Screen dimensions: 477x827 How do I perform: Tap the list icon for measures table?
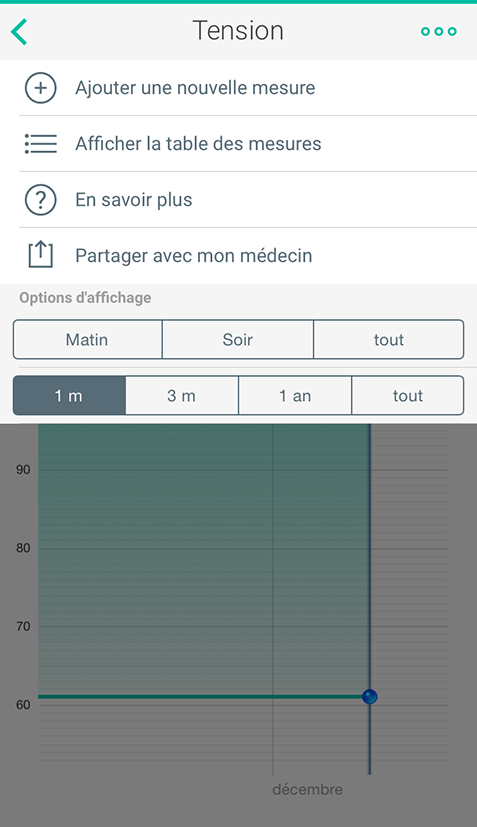point(41,143)
